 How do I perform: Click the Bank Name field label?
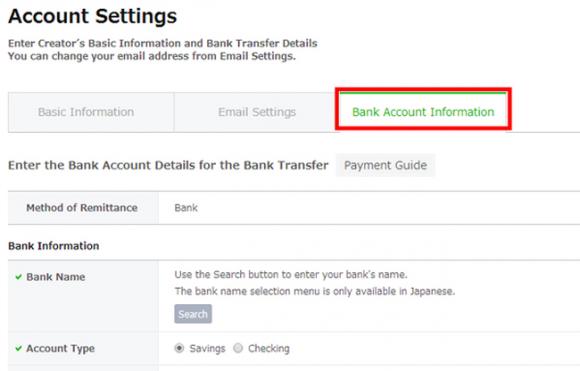coord(55,277)
